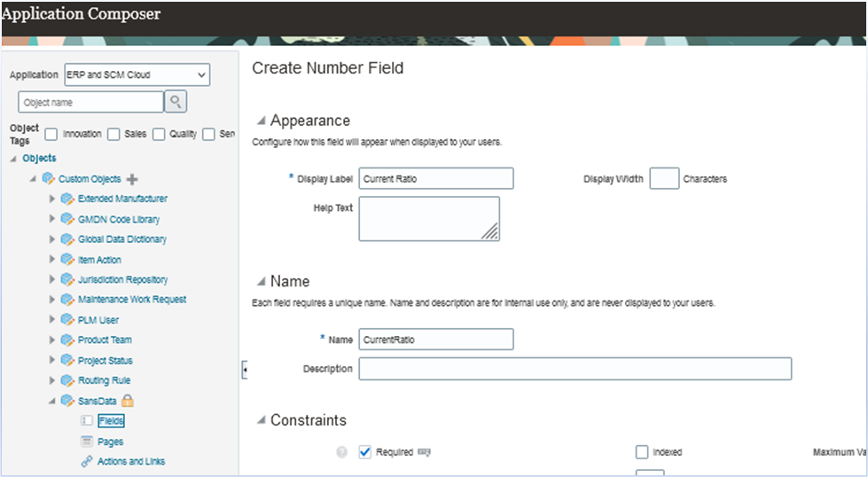Viewport: 868px width, 477px height.
Task: Click the Name input field
Action: (x=436, y=340)
